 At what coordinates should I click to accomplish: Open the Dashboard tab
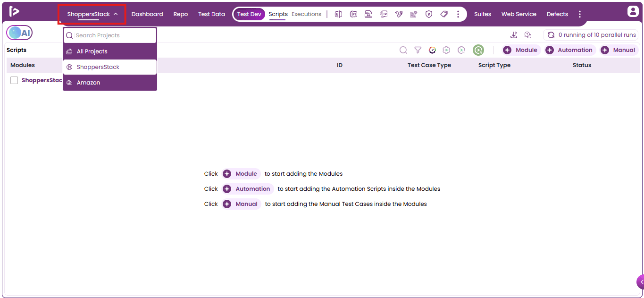click(147, 14)
